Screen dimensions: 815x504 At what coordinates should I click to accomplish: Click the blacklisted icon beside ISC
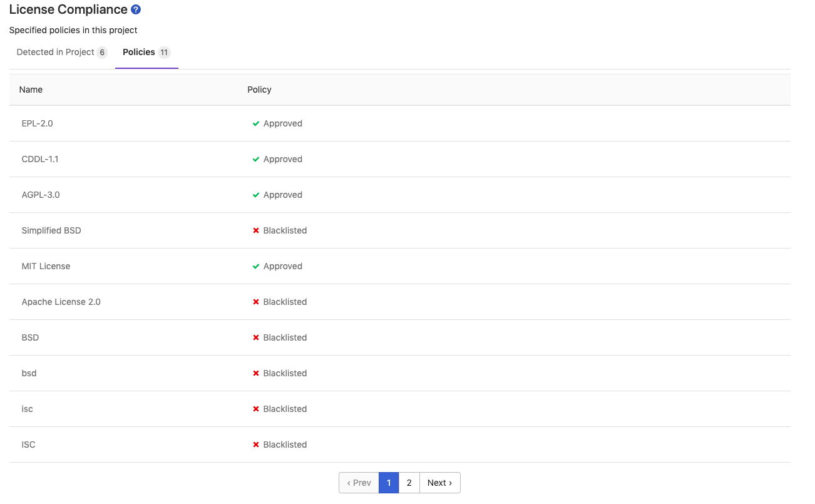[255, 444]
